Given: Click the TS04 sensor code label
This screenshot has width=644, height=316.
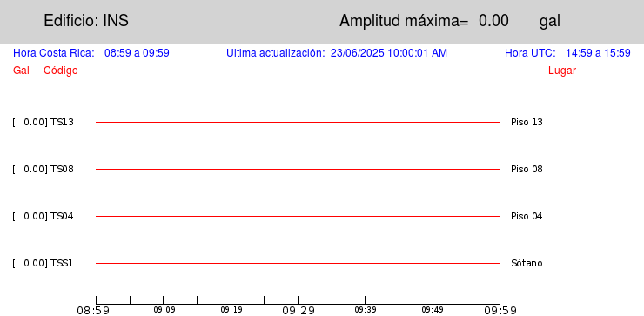Looking at the screenshot, I should [x=62, y=216].
